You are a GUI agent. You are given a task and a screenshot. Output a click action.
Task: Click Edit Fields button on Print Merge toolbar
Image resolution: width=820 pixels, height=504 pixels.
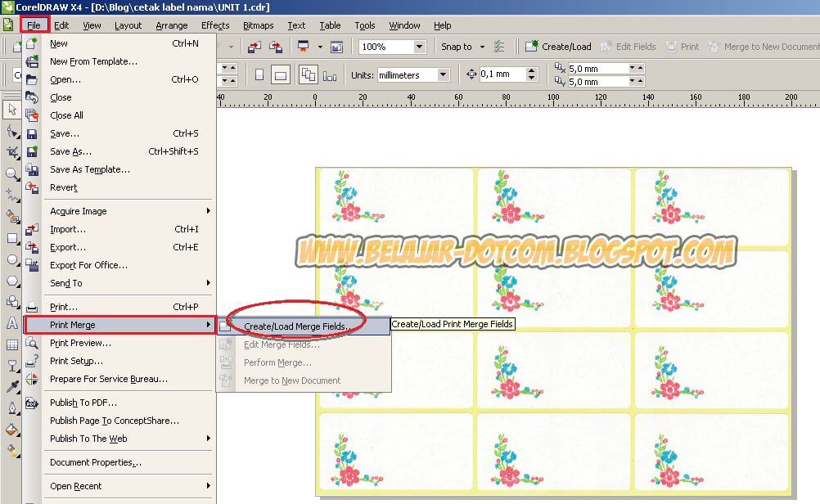point(628,47)
